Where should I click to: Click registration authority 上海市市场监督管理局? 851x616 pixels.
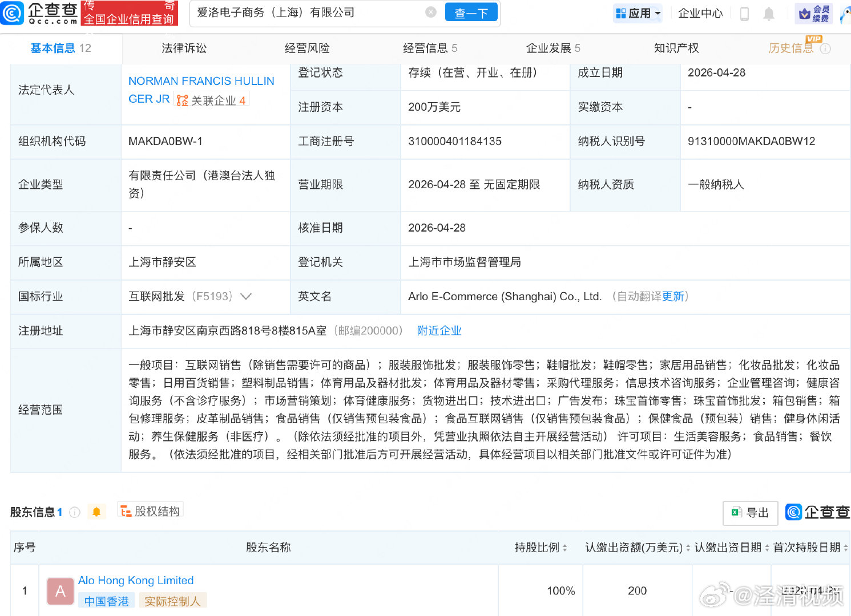[x=465, y=262]
